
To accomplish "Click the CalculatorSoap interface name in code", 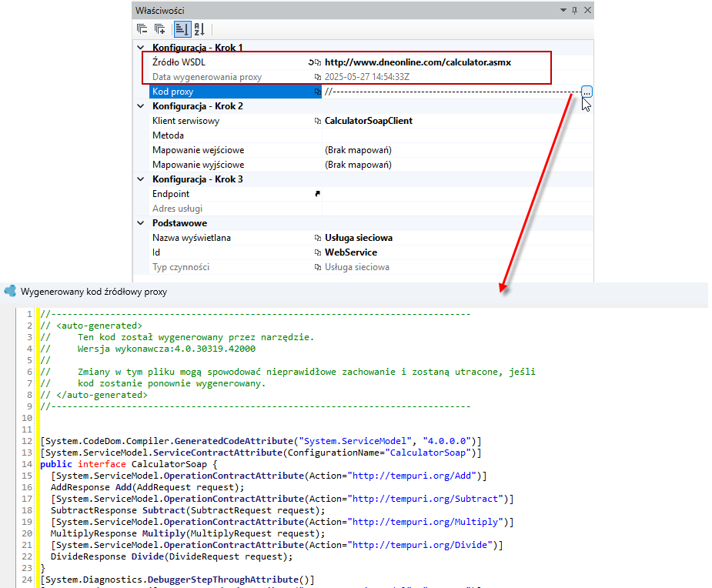I will [x=169, y=464].
